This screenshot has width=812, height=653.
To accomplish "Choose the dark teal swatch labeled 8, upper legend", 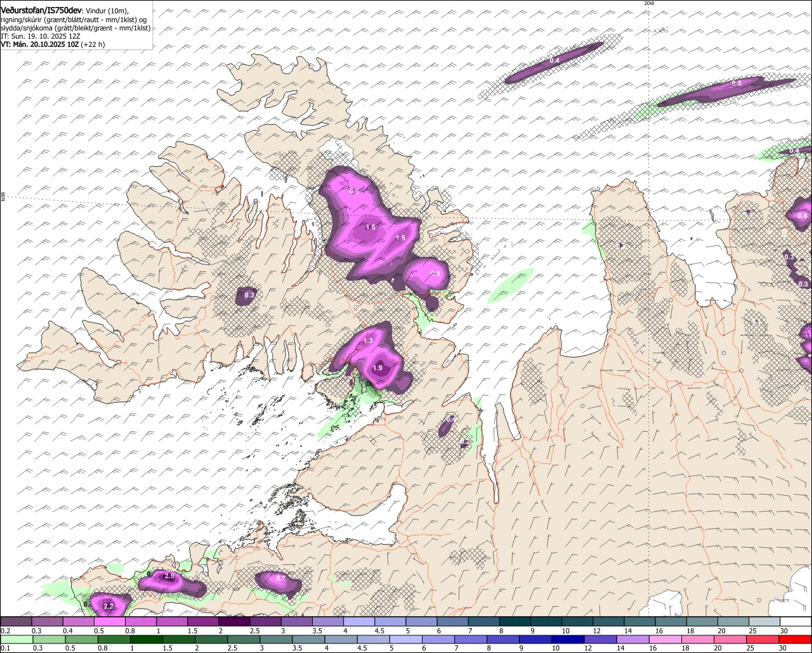I will pyautogui.click(x=515, y=621).
